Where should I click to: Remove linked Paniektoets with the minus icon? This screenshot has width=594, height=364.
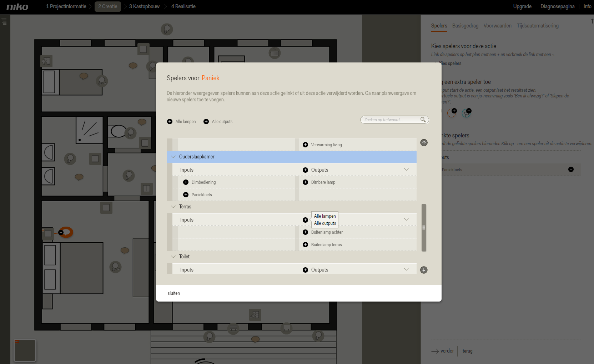pyautogui.click(x=571, y=170)
